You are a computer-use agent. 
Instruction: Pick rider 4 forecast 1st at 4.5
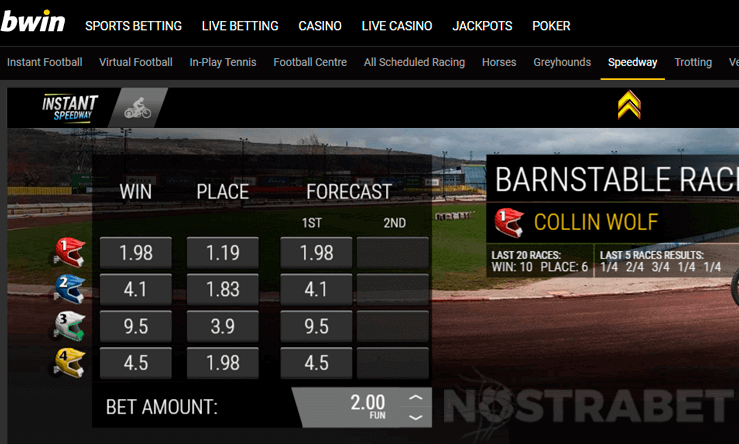tap(316, 363)
